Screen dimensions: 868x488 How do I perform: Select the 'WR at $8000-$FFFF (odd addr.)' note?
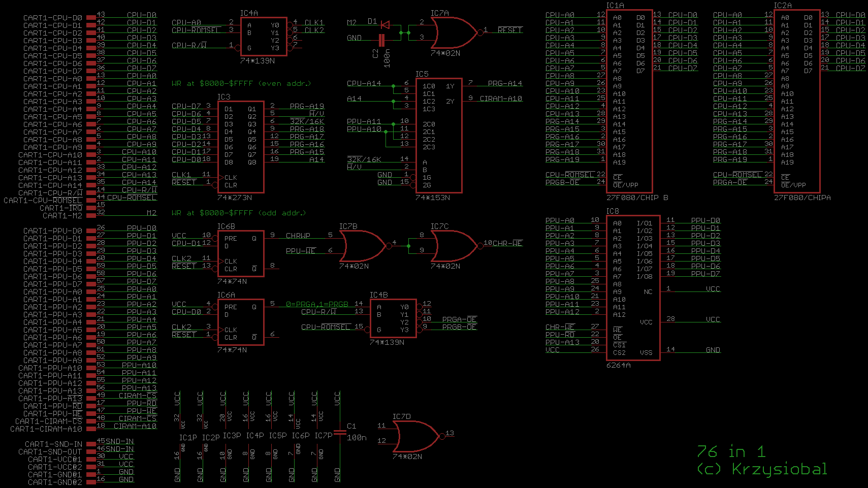(x=240, y=213)
